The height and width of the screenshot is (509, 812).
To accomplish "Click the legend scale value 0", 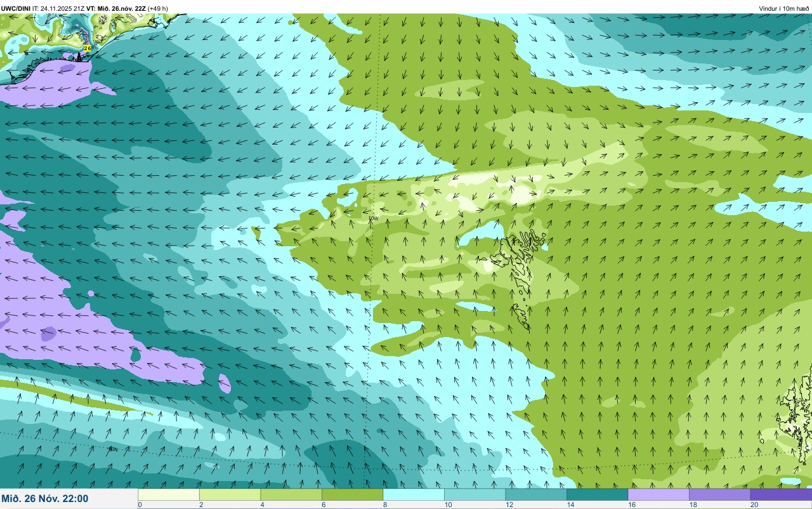I will pyautogui.click(x=140, y=505).
